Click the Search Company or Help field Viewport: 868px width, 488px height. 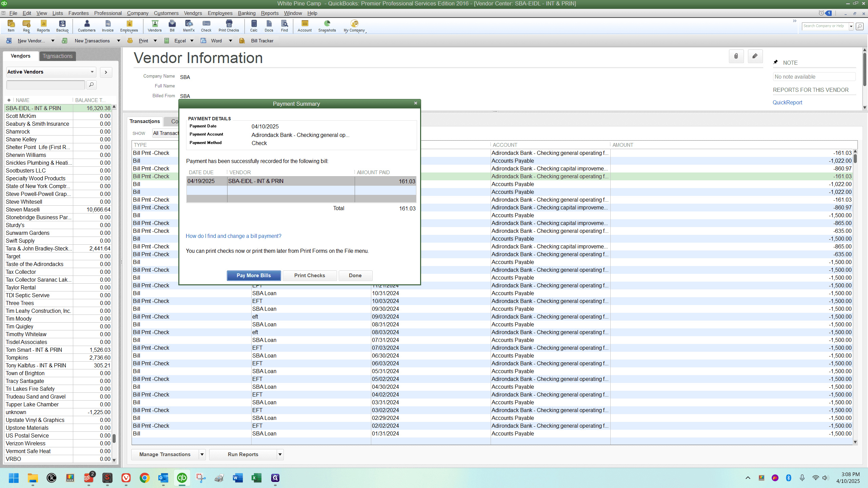(x=825, y=26)
